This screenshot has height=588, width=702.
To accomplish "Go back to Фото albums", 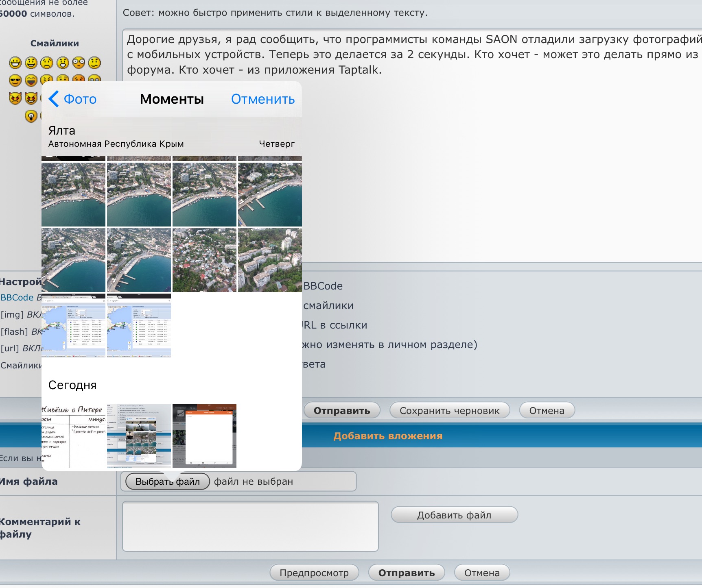I will pos(73,99).
